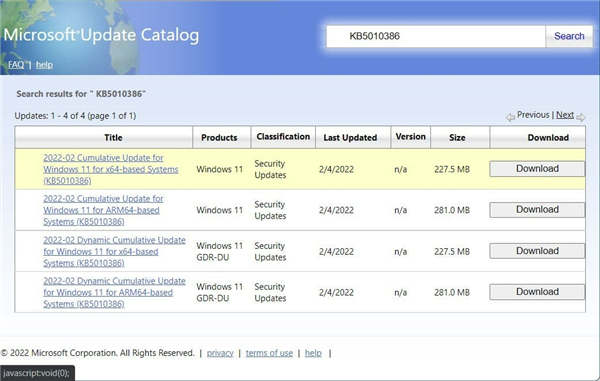The image size is (600, 381).
Task: Sort by Version column header
Action: click(411, 137)
